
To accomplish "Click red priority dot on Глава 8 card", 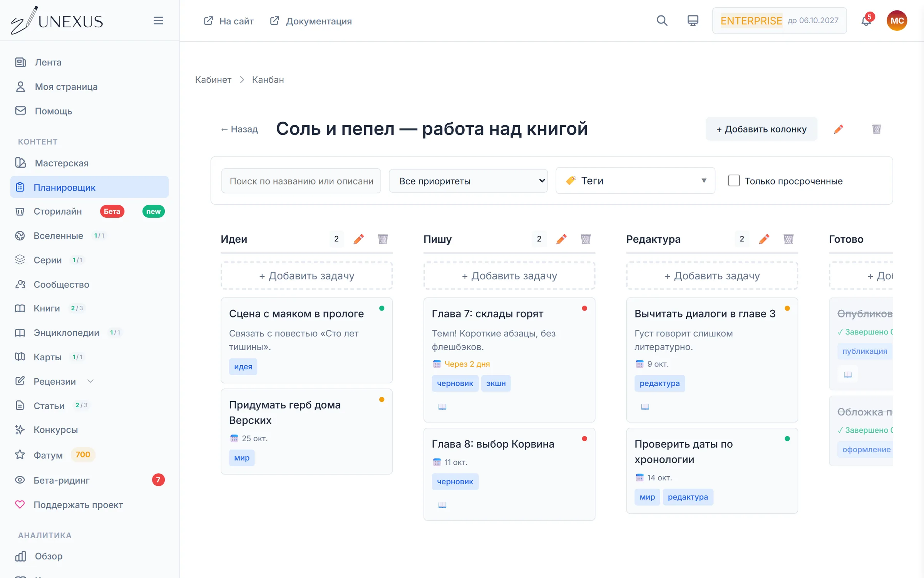I will click(584, 439).
